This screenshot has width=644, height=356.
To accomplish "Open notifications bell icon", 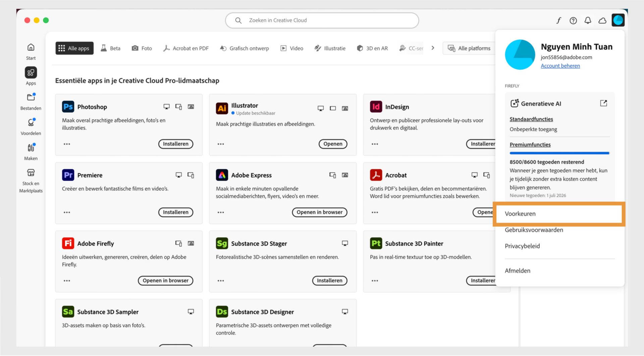I will pyautogui.click(x=588, y=20).
